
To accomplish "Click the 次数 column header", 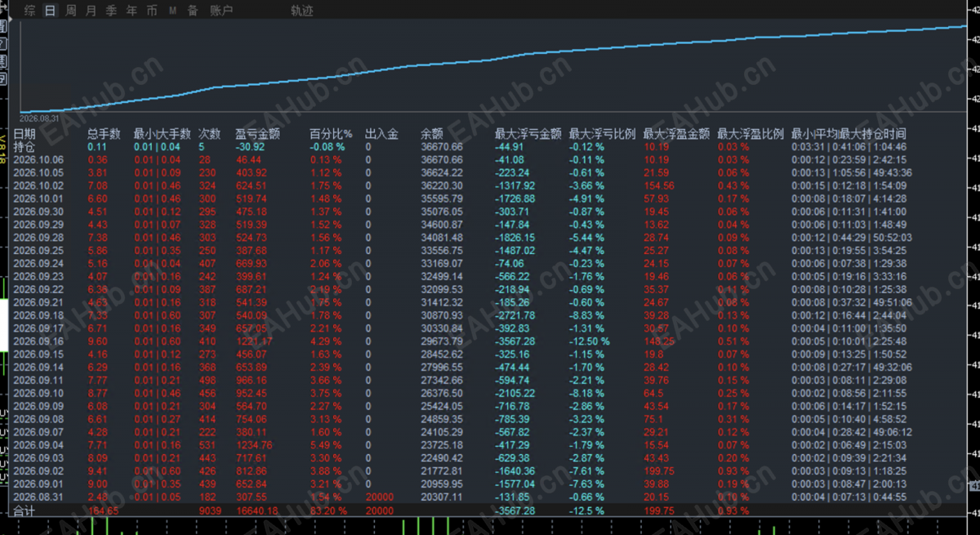I will [210, 134].
